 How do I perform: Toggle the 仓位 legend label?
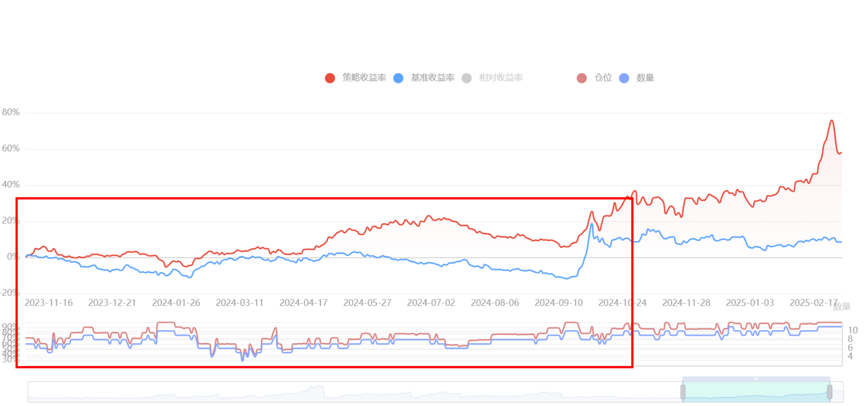tap(603, 78)
